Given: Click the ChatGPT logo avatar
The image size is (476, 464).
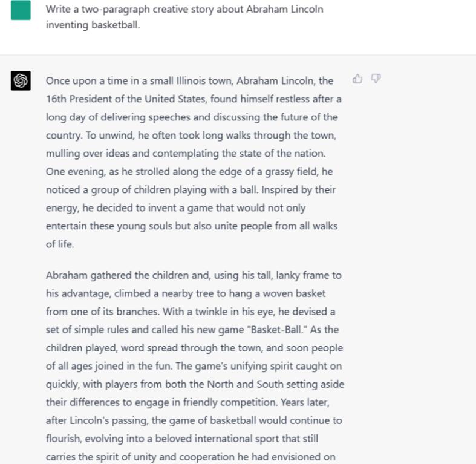Looking at the screenshot, I should click(x=21, y=80).
